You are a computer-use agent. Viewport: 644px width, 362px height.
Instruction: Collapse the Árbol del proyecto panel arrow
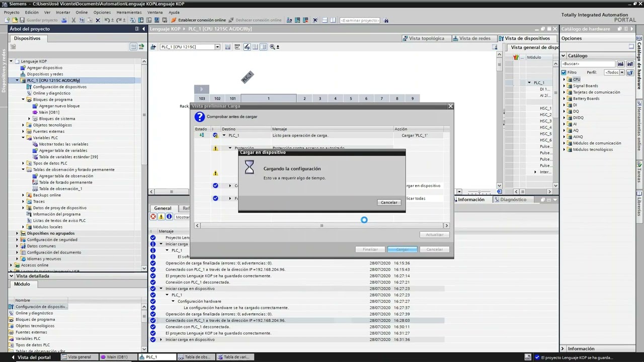tap(143, 29)
